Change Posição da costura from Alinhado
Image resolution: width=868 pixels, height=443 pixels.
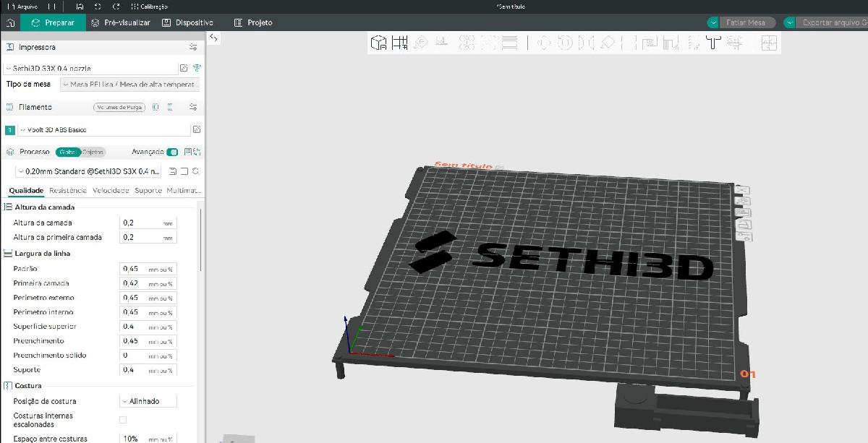coord(148,400)
